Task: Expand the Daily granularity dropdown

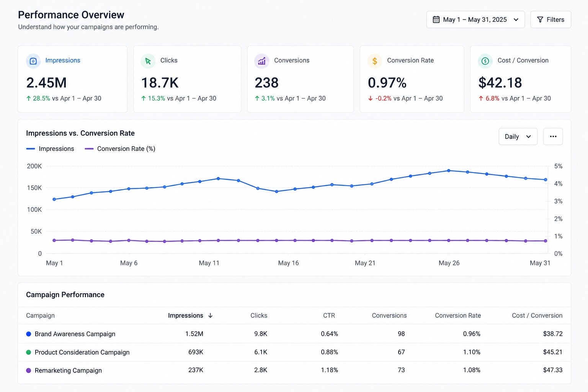Action: (518, 136)
